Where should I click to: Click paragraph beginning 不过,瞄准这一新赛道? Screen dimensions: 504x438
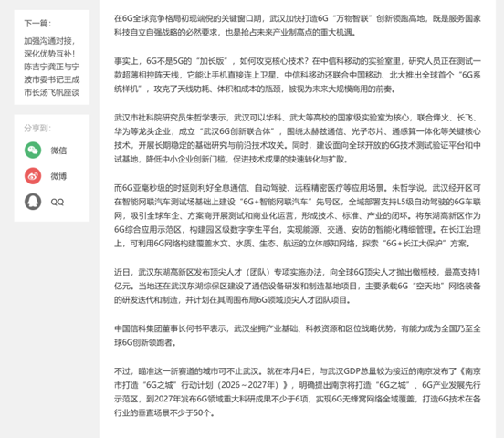(298, 392)
